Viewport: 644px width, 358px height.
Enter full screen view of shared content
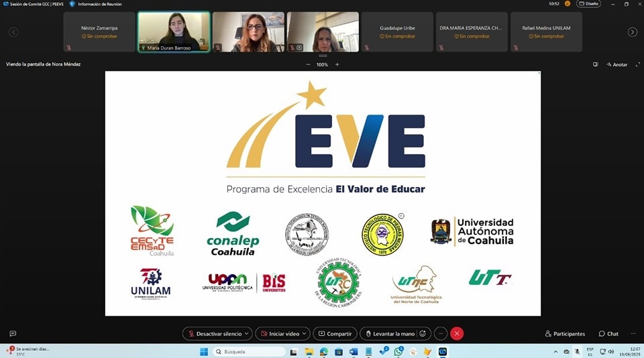(x=638, y=64)
